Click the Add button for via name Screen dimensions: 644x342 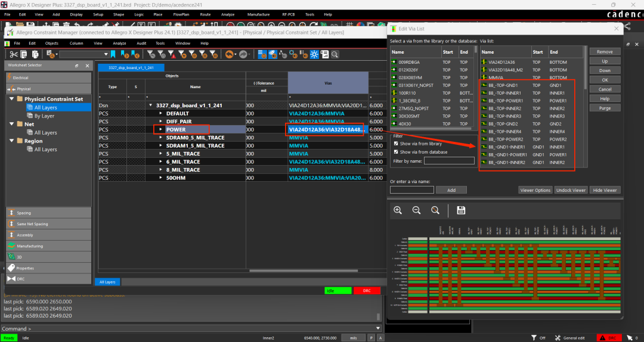click(x=451, y=190)
